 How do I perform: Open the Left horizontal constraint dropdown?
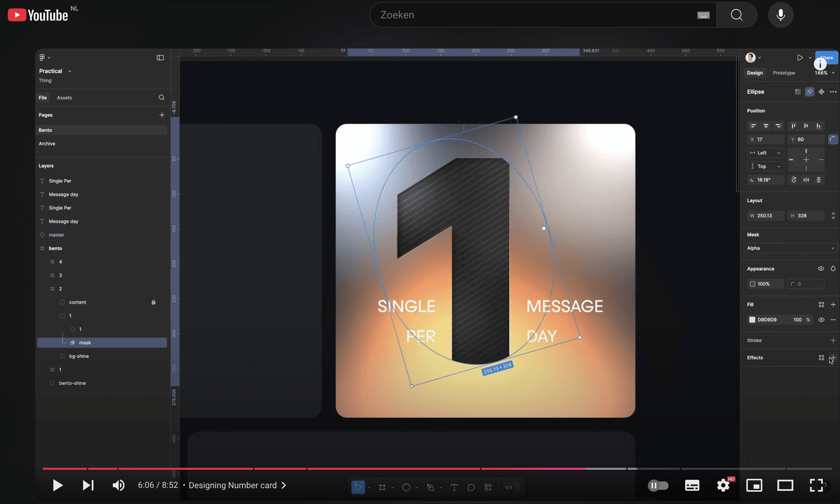pos(765,153)
